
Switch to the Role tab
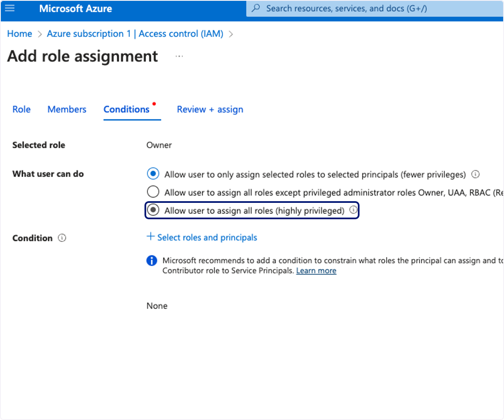[21, 109]
